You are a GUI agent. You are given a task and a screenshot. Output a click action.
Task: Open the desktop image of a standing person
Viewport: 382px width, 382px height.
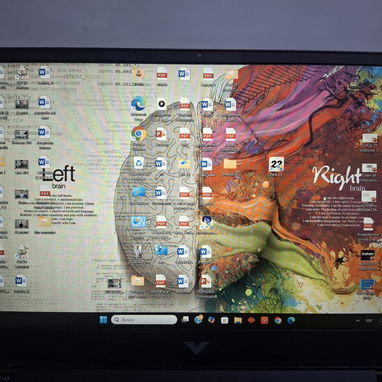tap(138, 251)
